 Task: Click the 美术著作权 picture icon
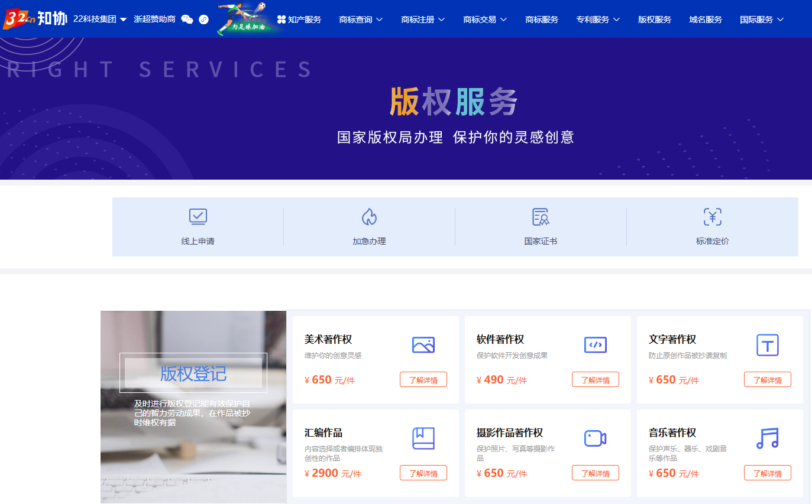click(423, 344)
